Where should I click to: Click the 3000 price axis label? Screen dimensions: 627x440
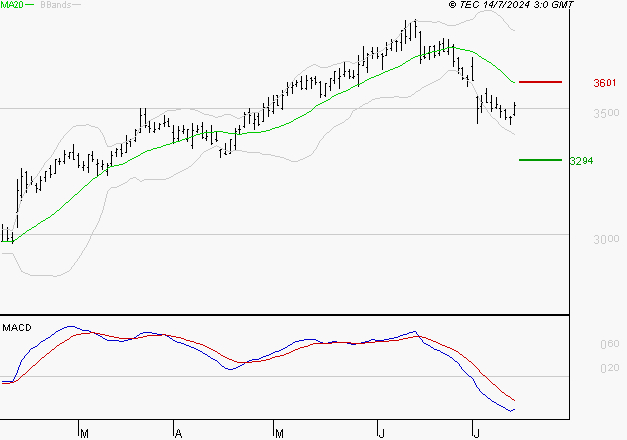pyautogui.click(x=606, y=239)
